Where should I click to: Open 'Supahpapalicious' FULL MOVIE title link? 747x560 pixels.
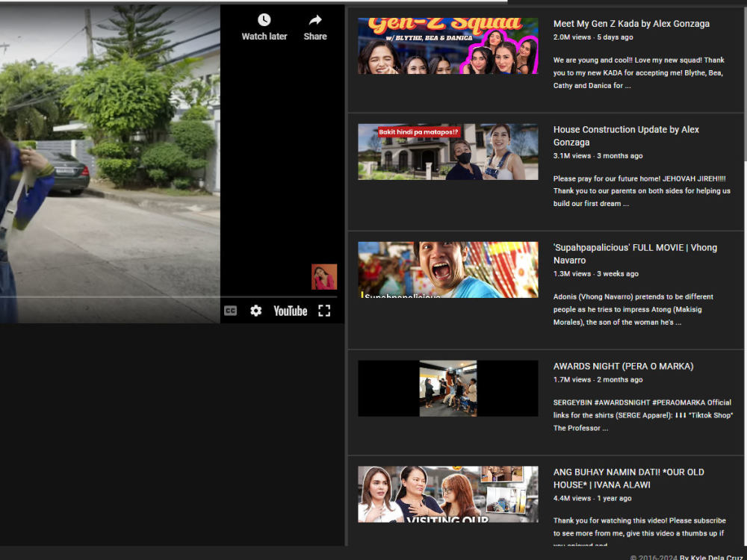click(x=635, y=254)
